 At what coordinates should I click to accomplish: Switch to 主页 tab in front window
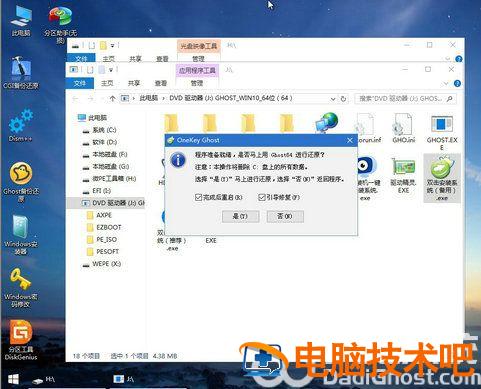coord(107,83)
